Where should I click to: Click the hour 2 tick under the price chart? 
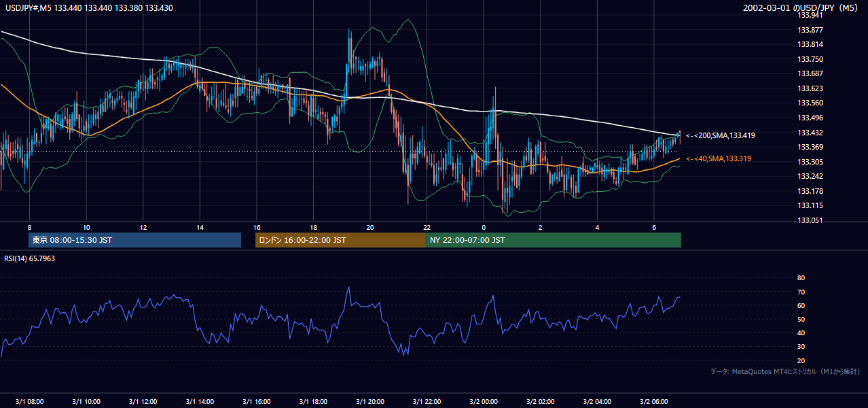click(x=540, y=226)
